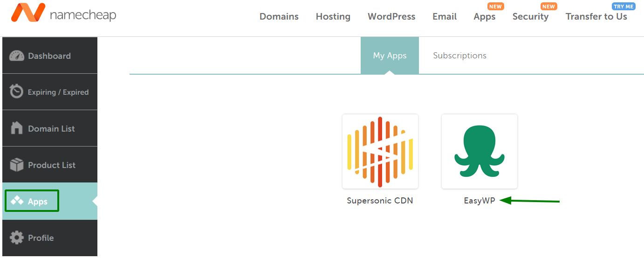This screenshot has width=644, height=259.
Task: Switch to the Subscriptions tab
Action: [x=459, y=56]
